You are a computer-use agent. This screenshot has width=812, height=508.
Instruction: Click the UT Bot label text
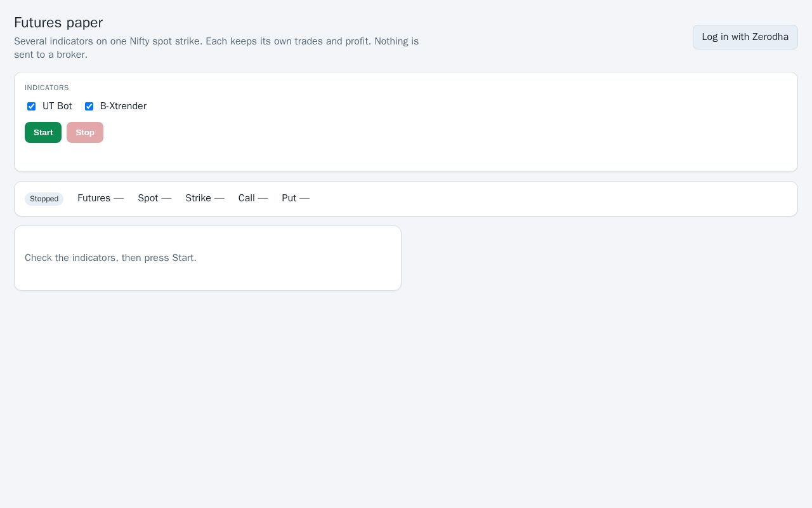pyautogui.click(x=57, y=106)
